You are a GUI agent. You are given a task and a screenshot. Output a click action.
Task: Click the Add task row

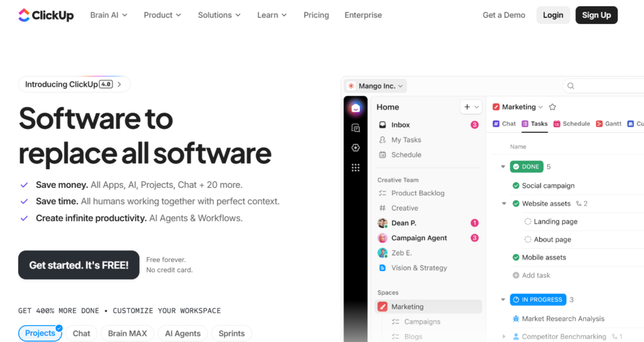(531, 275)
